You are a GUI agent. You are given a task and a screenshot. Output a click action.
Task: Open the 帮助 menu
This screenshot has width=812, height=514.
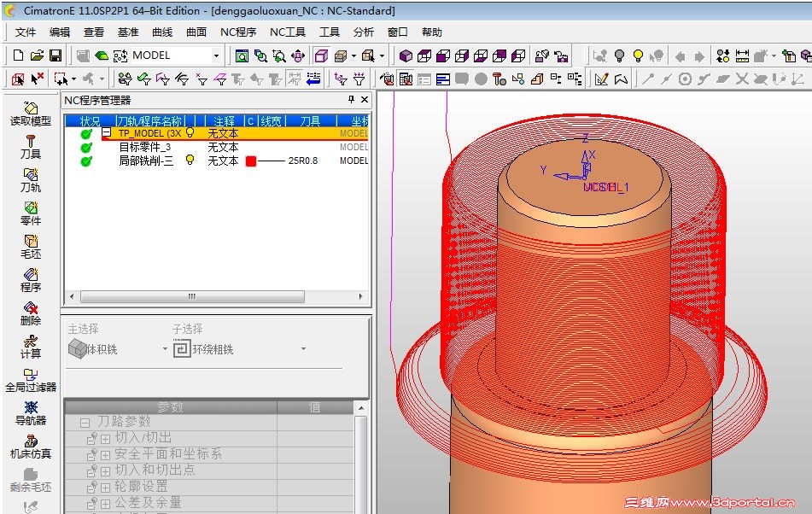pos(431,32)
